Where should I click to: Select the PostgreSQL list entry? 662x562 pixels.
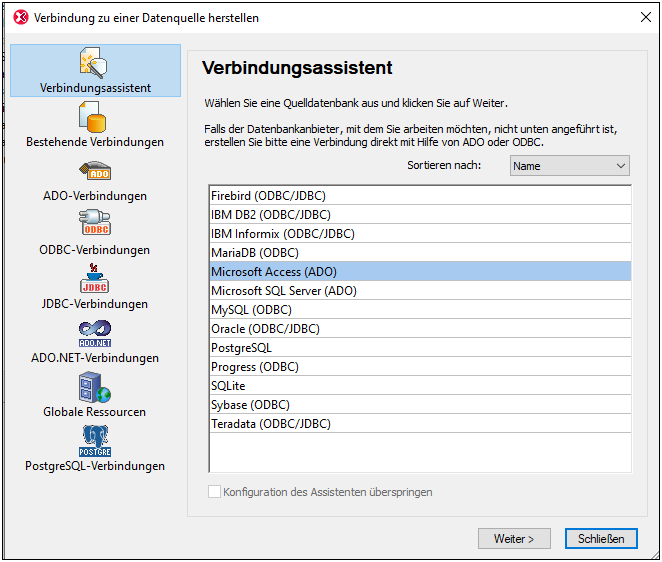tap(421, 348)
